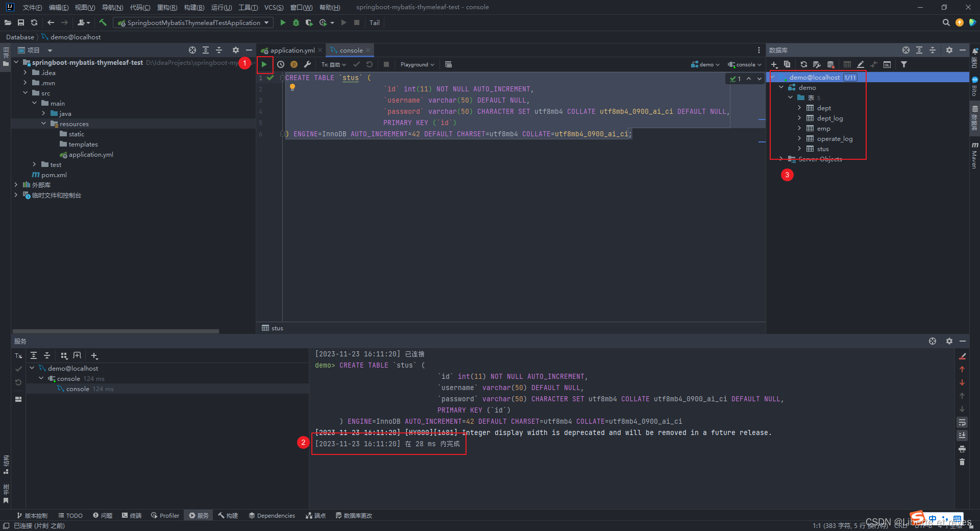Open demo schema selector dropdown

pos(705,64)
